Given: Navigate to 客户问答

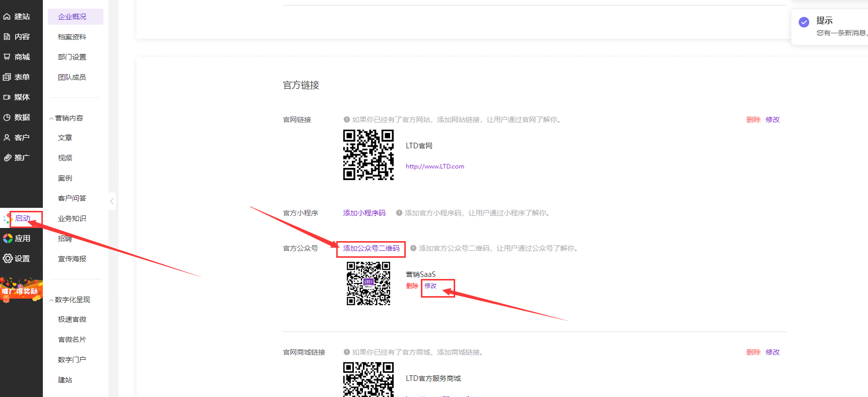Looking at the screenshot, I should pyautogui.click(x=72, y=198).
